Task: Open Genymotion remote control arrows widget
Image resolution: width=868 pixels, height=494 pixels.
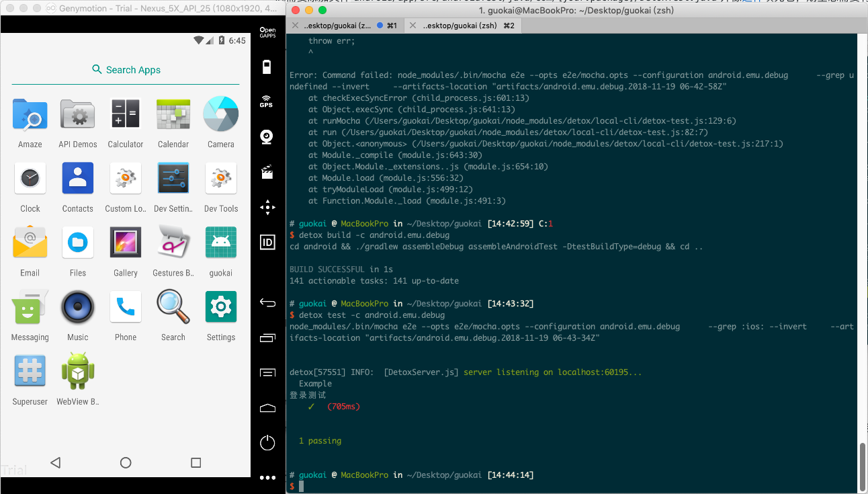Action: 267,207
